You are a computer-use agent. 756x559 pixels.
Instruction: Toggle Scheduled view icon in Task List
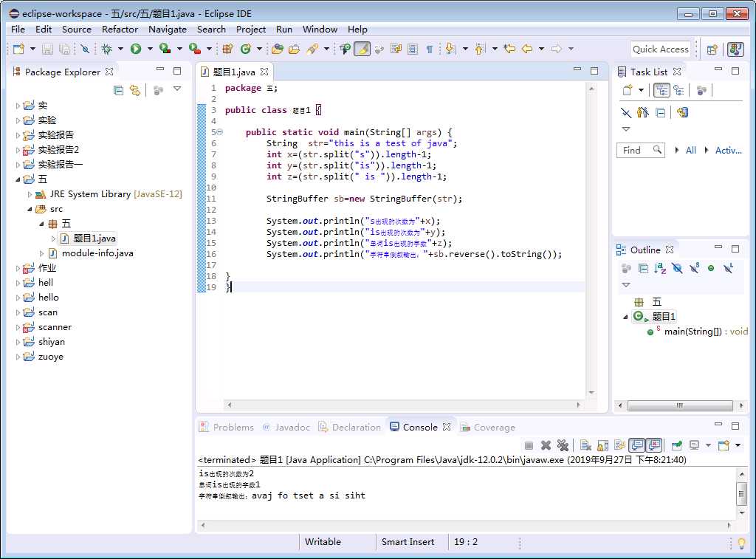coord(679,90)
